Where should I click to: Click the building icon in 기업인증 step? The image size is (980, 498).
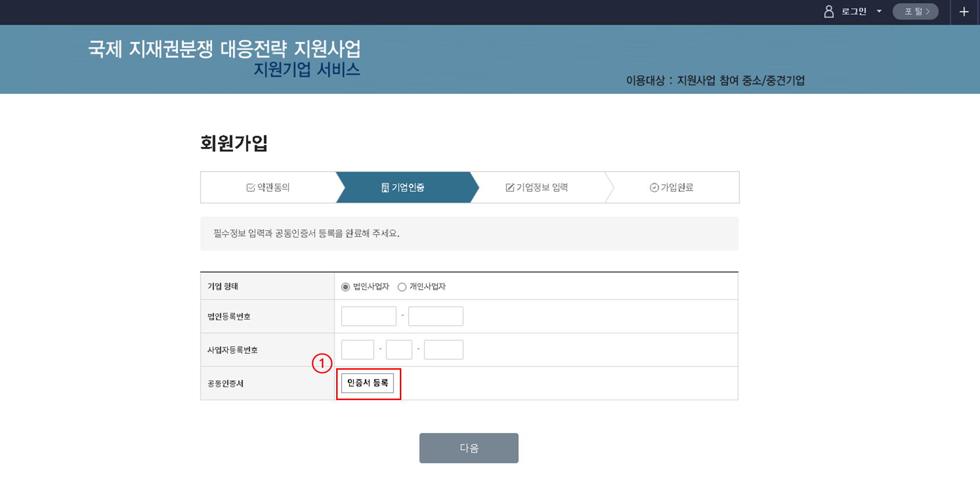385,188
